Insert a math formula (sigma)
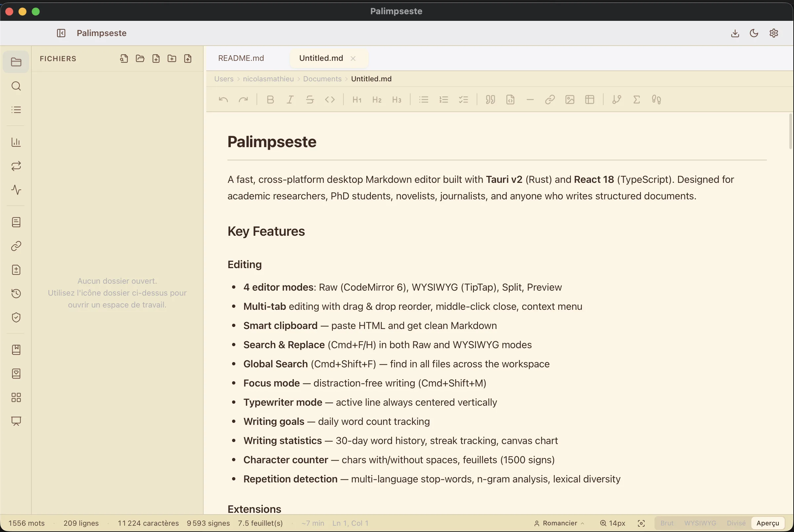Screen dimensions: 794x532 636,100
